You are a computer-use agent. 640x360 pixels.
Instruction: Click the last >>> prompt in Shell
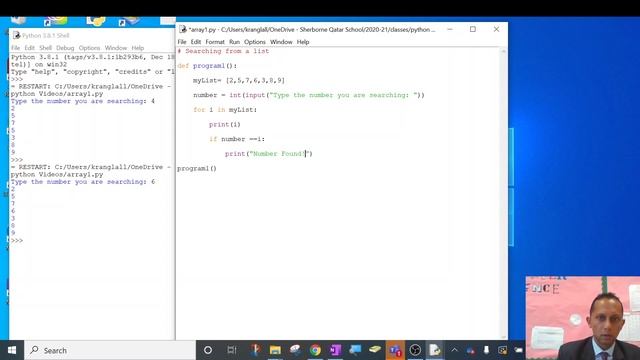pyautogui.click(x=17, y=240)
